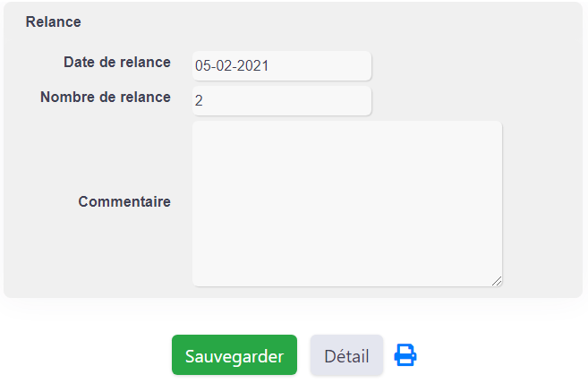Click the blue printer icon

405,355
